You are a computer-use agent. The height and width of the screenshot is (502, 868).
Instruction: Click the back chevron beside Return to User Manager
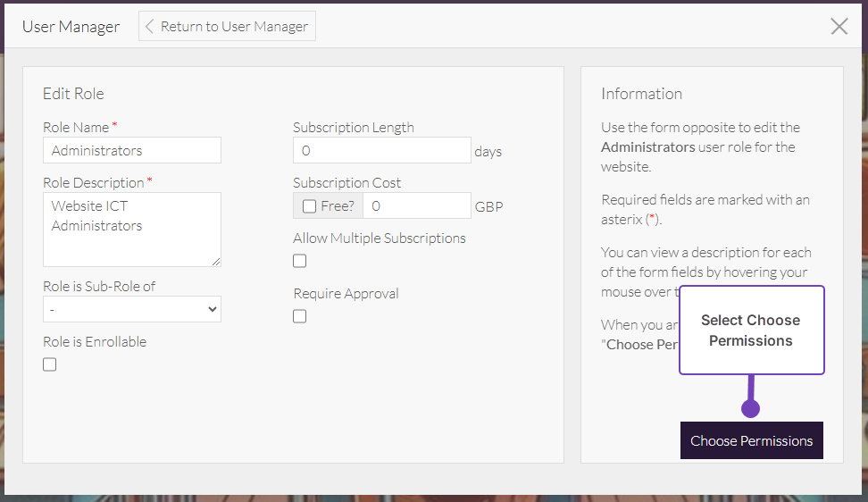150,27
